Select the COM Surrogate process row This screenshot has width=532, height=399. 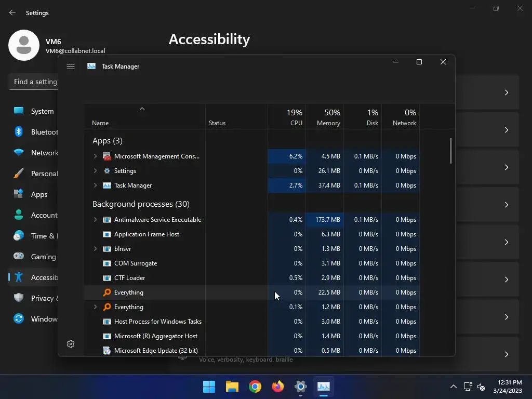coord(252,263)
